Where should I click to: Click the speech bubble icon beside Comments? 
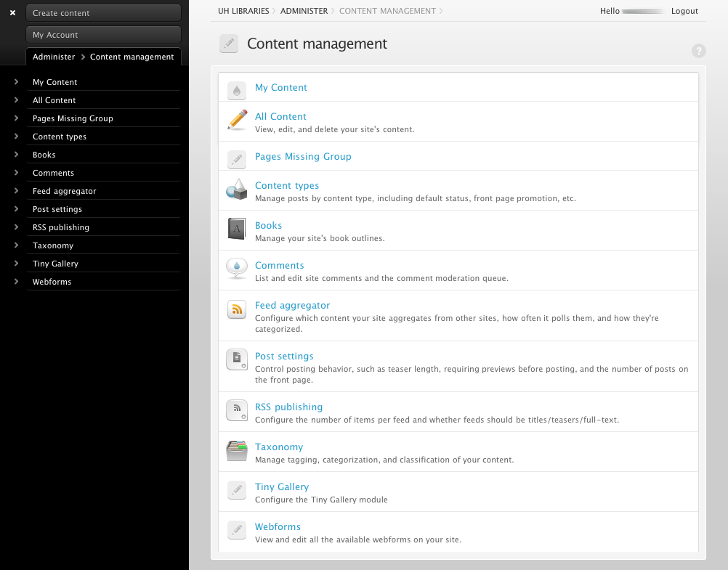pos(237,268)
